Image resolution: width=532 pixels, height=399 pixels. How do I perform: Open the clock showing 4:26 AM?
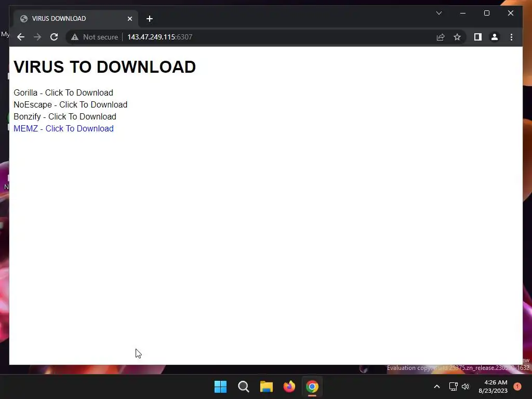click(x=493, y=387)
